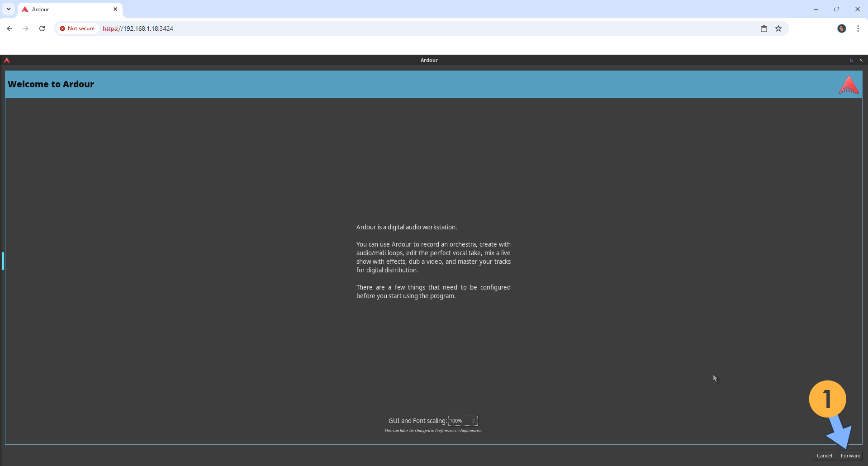Click the Cancel button
The height and width of the screenshot is (466, 868).
point(824,456)
